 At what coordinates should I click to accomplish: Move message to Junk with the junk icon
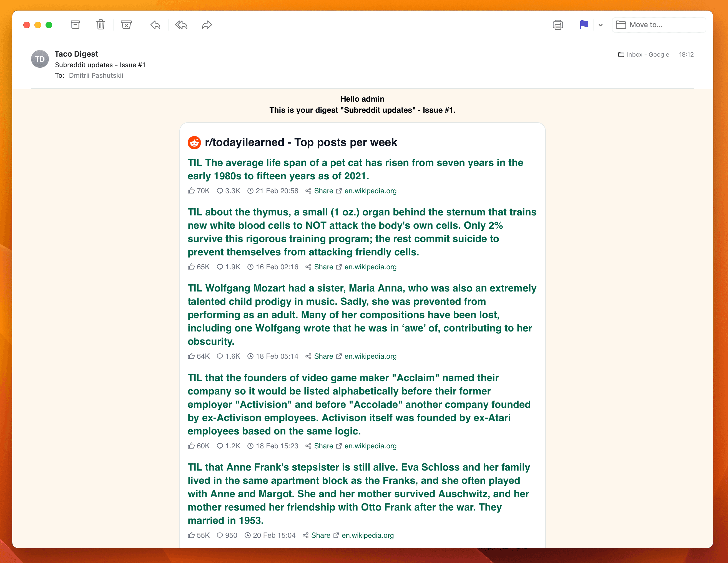tap(126, 25)
